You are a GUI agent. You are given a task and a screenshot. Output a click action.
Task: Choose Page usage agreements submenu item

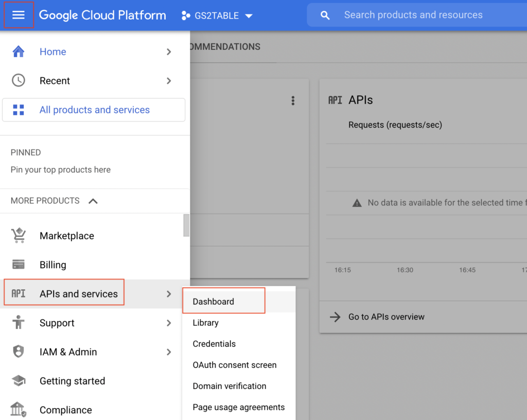click(x=239, y=407)
